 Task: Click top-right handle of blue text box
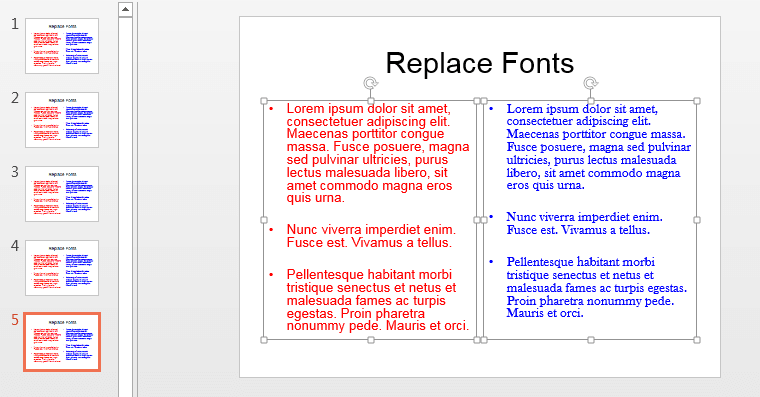[697, 101]
